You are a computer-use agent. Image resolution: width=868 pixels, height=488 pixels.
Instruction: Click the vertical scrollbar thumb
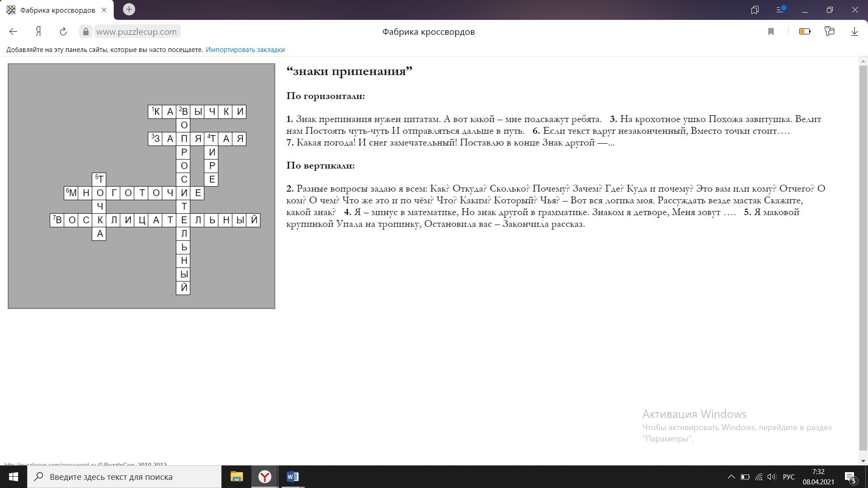863,258
